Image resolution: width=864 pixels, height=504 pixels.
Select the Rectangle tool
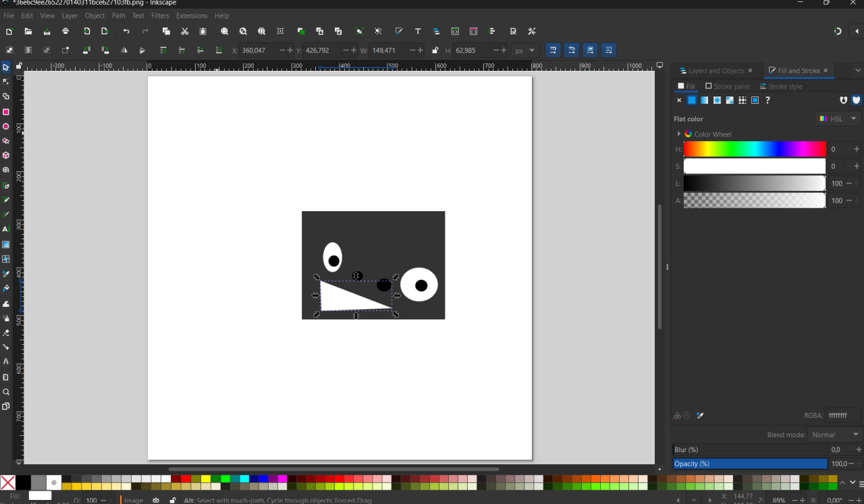click(x=6, y=112)
